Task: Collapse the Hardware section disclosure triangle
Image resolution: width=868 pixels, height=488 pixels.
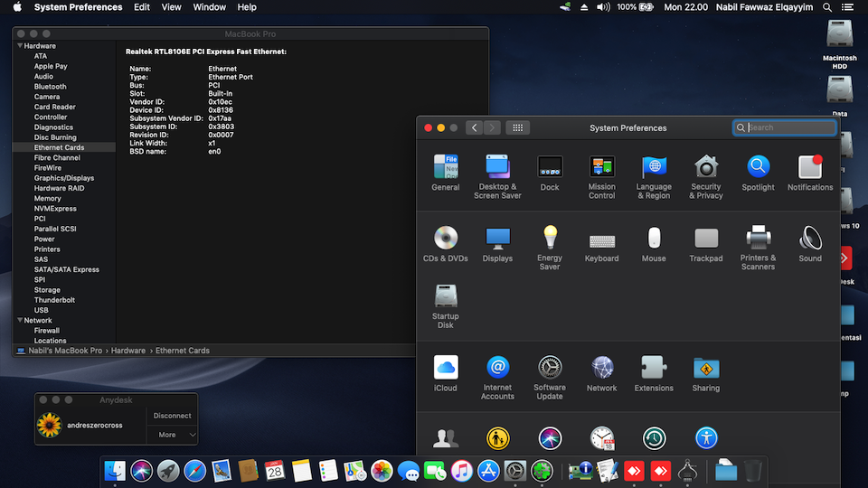Action: pos(19,46)
